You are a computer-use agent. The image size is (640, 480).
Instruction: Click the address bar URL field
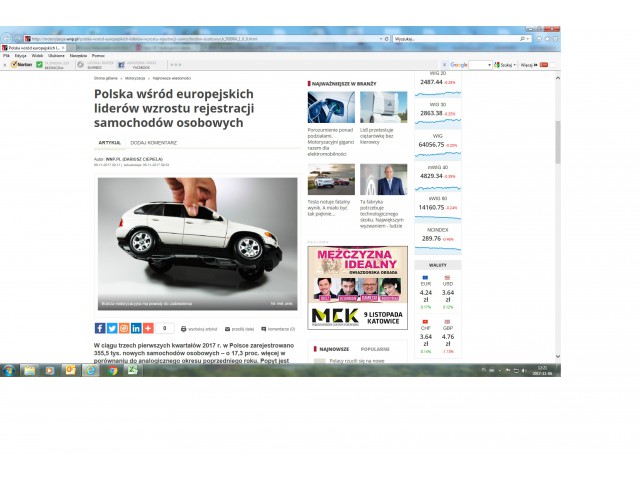(200, 39)
